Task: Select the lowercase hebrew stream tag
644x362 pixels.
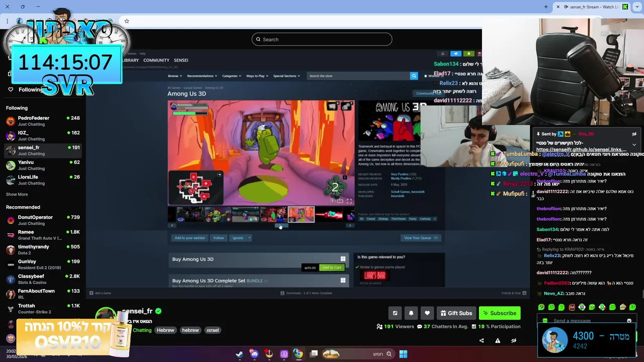Action: [190, 330]
